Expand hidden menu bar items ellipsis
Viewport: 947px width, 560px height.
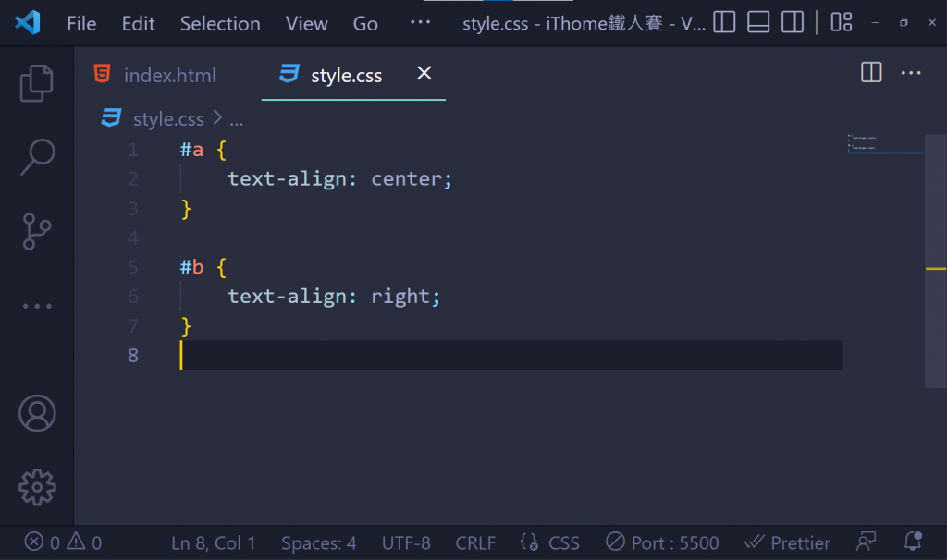420,23
